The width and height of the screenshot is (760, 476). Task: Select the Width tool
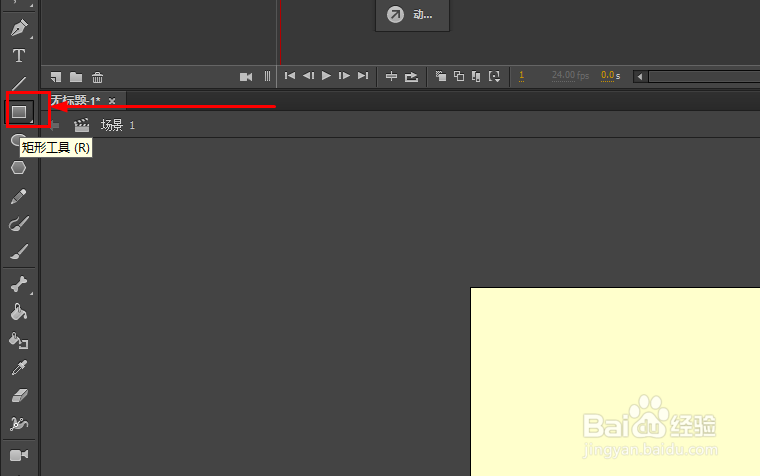pyautogui.click(x=19, y=424)
